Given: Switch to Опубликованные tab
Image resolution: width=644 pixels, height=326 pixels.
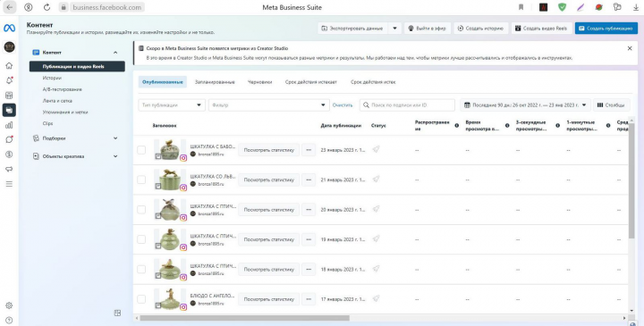Looking at the screenshot, I should point(162,82).
